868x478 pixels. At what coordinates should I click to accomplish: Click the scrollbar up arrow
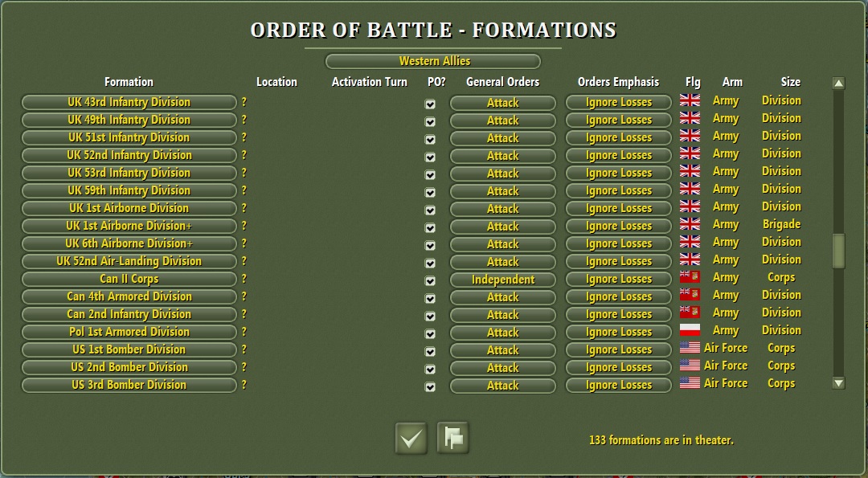[839, 81]
